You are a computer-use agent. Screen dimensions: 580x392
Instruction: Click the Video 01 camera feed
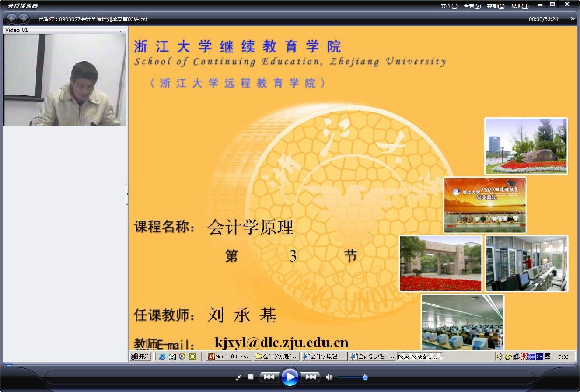pyautogui.click(x=65, y=80)
